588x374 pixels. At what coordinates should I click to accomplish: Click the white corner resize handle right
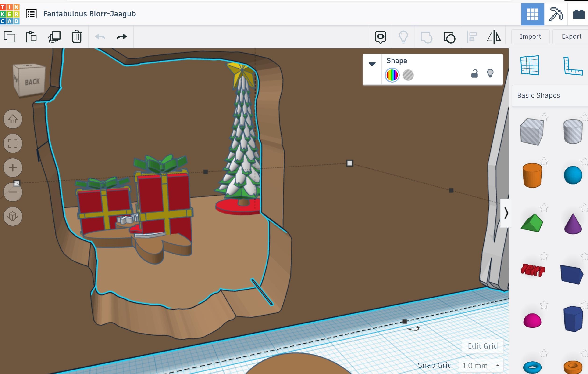coord(350,163)
